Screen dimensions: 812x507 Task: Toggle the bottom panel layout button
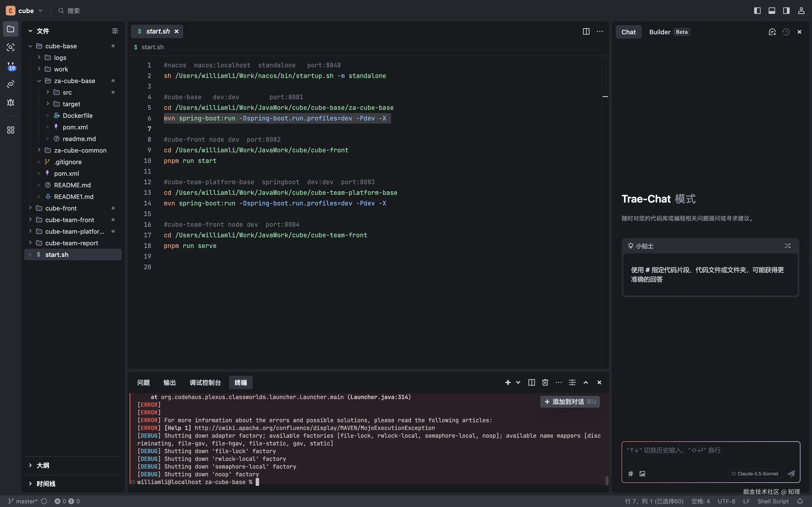(x=772, y=11)
